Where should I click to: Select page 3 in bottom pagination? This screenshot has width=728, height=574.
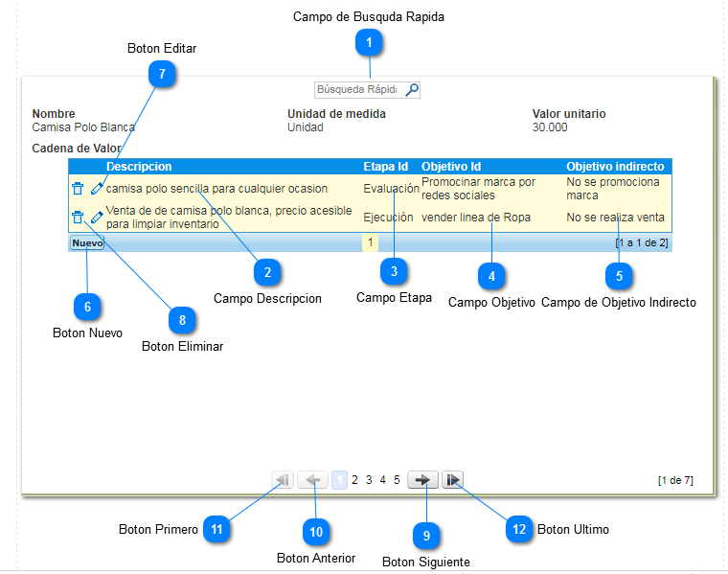pos(369,480)
